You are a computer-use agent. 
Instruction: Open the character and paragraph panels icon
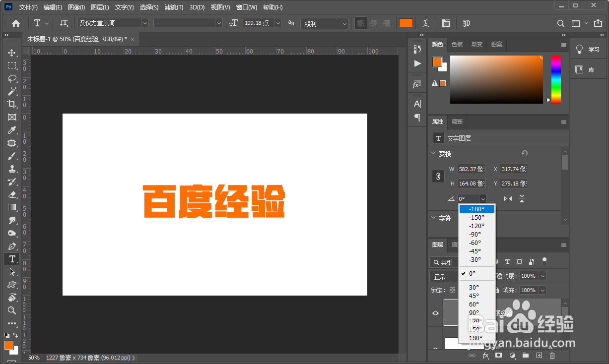click(446, 23)
